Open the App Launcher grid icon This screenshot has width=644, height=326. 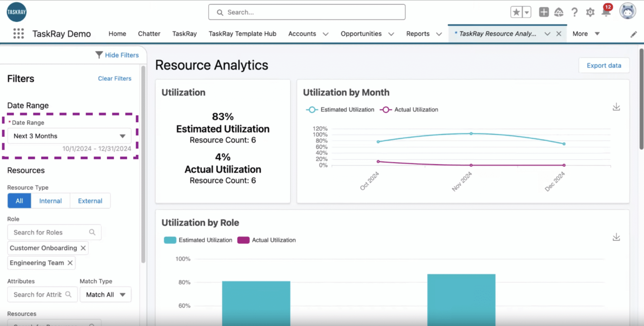point(18,33)
